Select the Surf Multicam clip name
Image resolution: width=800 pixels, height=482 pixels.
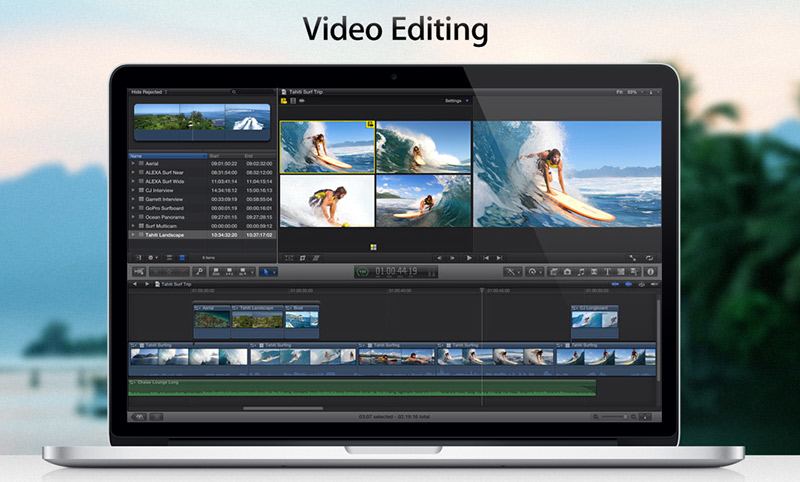(161, 226)
